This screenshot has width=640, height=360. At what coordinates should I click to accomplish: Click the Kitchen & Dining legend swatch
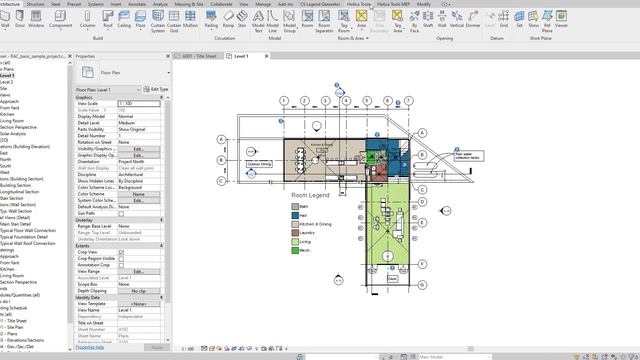(295, 224)
